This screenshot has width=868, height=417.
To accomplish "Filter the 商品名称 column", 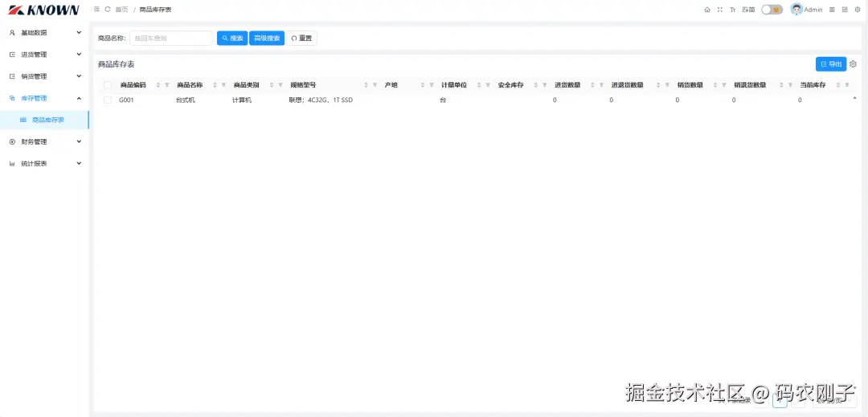I will click(x=223, y=85).
